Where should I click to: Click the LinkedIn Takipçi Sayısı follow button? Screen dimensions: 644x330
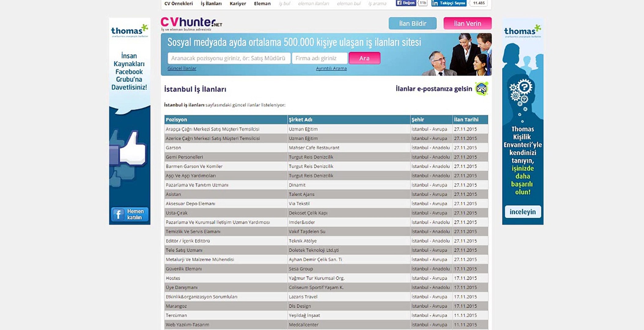coord(449,3)
